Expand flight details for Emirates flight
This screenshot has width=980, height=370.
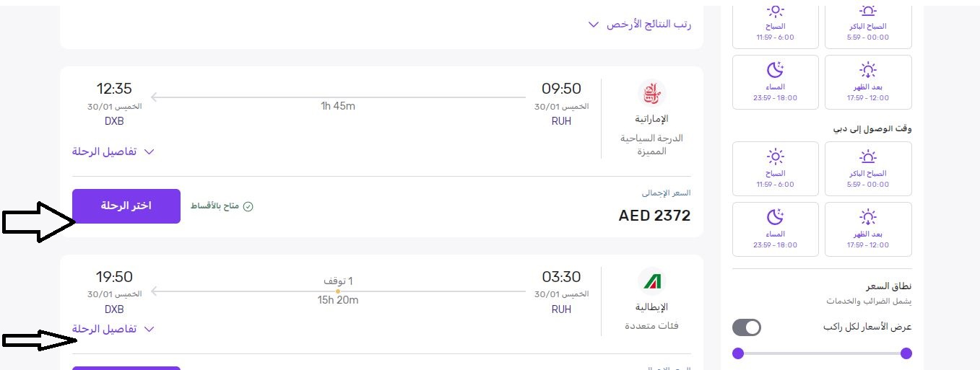click(x=114, y=151)
